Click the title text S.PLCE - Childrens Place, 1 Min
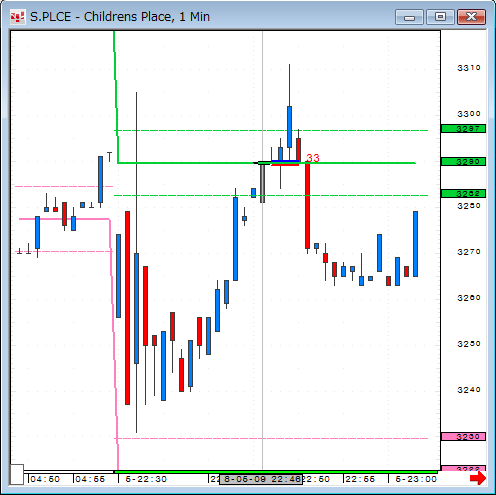 coord(120,17)
